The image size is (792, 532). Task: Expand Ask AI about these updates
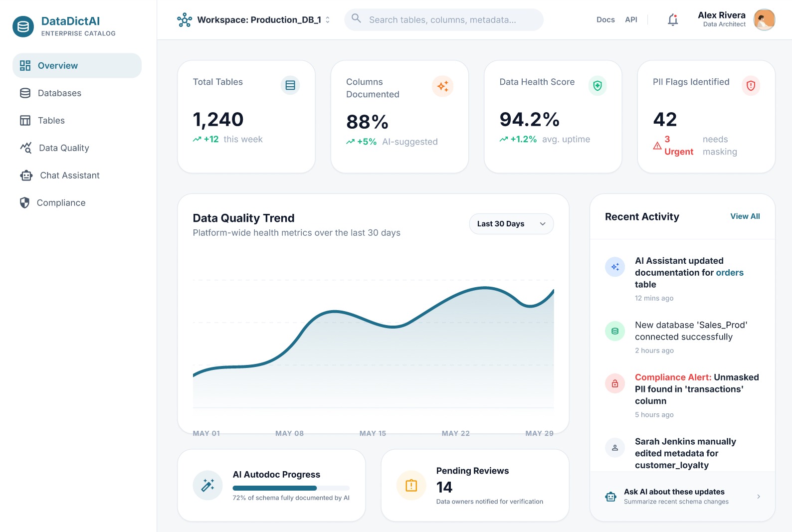tap(682, 497)
